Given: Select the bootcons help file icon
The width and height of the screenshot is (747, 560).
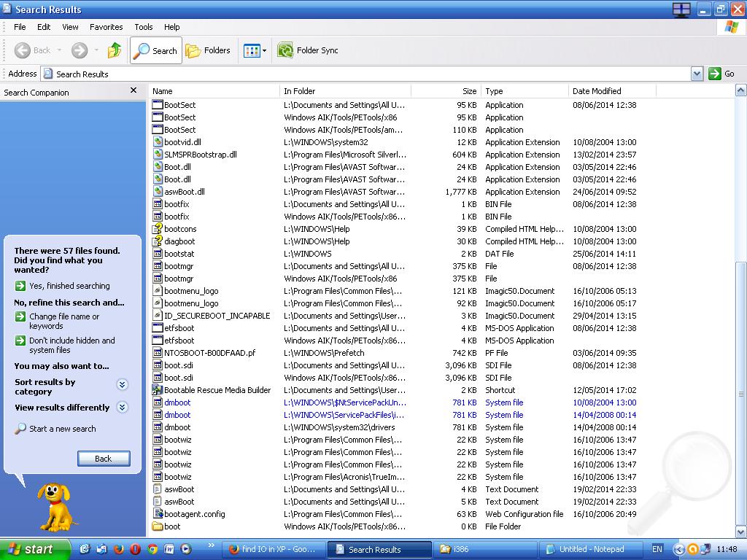Looking at the screenshot, I should [x=158, y=228].
